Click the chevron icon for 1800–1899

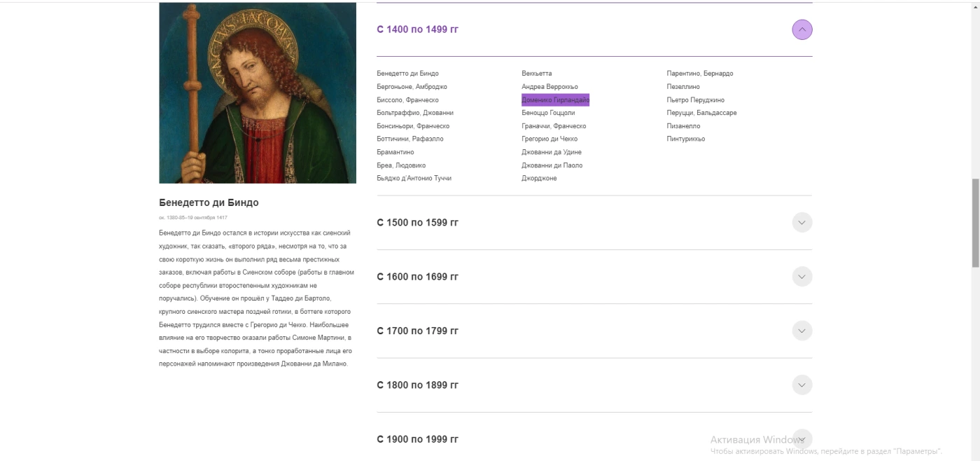[x=801, y=385]
